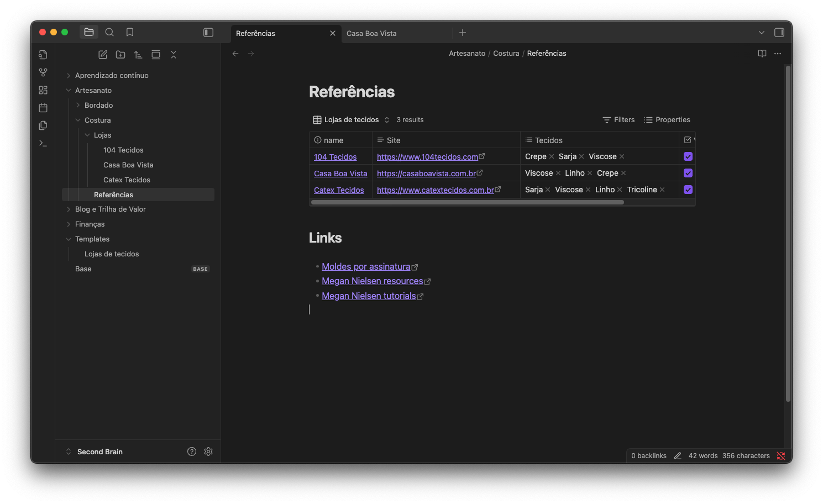This screenshot has width=823, height=504.
Task: Switch to reading view with the book icon
Action: (x=762, y=54)
